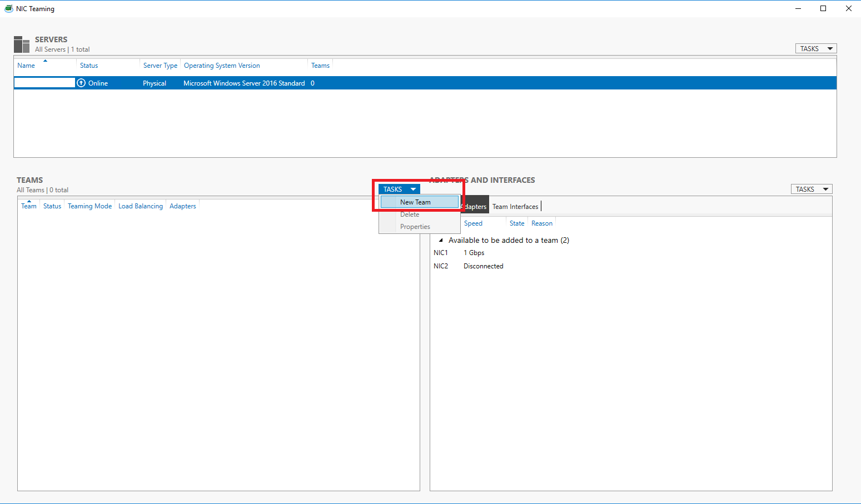
Task: Click 'Microsoft Windows Server 2016 Standard' cell
Action: pyautogui.click(x=244, y=83)
